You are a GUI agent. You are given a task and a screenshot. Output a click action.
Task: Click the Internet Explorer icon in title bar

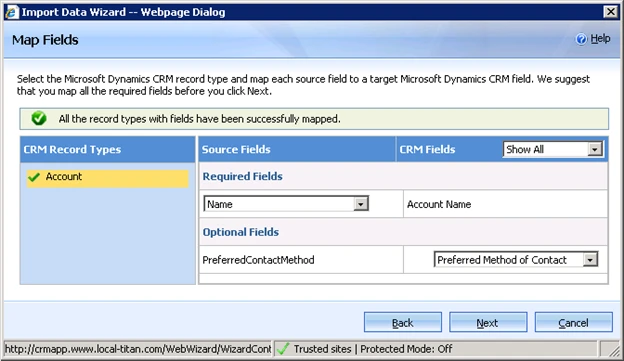pos(12,12)
